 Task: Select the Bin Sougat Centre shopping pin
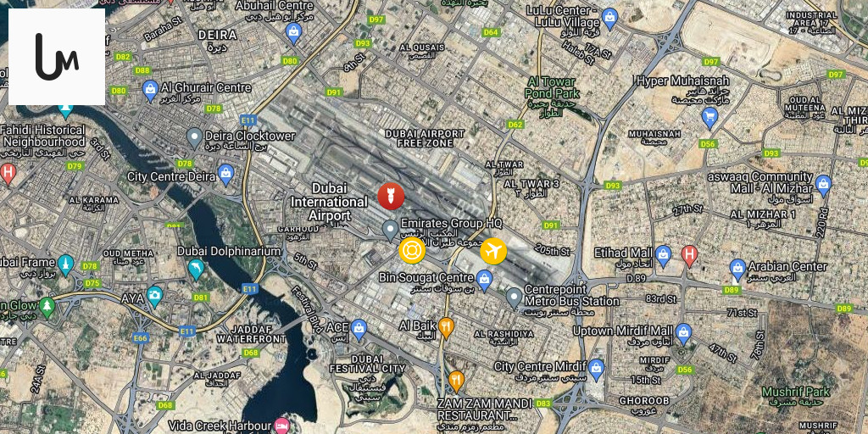coord(484,281)
